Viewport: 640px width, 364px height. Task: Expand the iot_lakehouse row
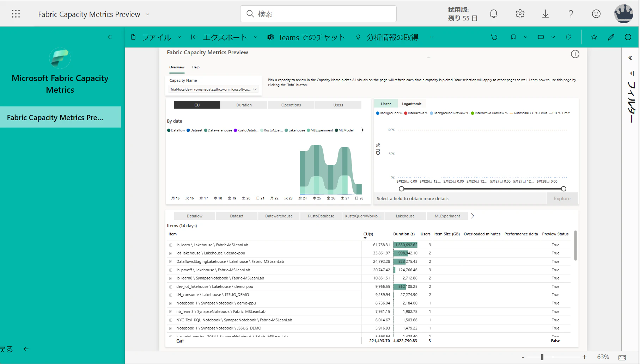171,253
